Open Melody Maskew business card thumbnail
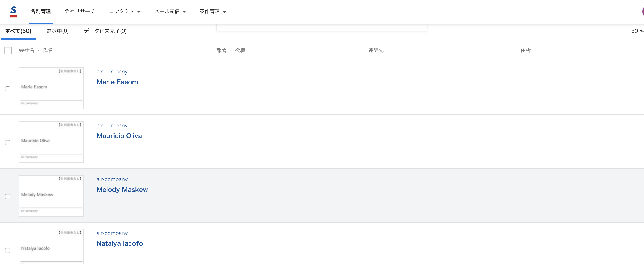The image size is (644, 264). click(x=51, y=196)
